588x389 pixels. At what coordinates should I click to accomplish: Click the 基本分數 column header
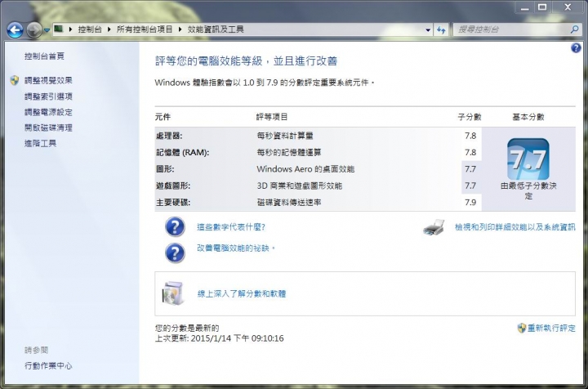[x=528, y=117]
